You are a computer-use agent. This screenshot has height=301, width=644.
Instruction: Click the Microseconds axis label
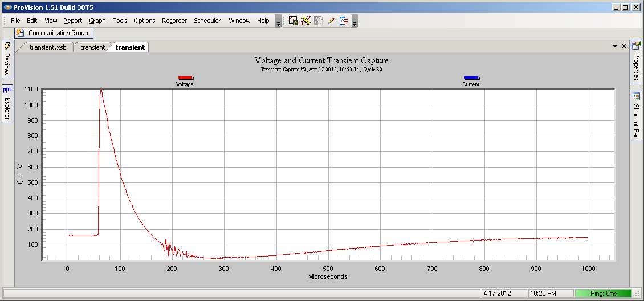point(328,277)
